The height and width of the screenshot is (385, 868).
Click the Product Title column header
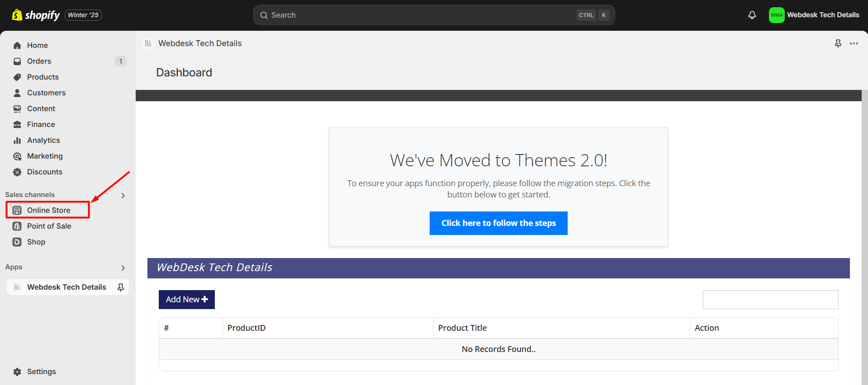coord(561,328)
